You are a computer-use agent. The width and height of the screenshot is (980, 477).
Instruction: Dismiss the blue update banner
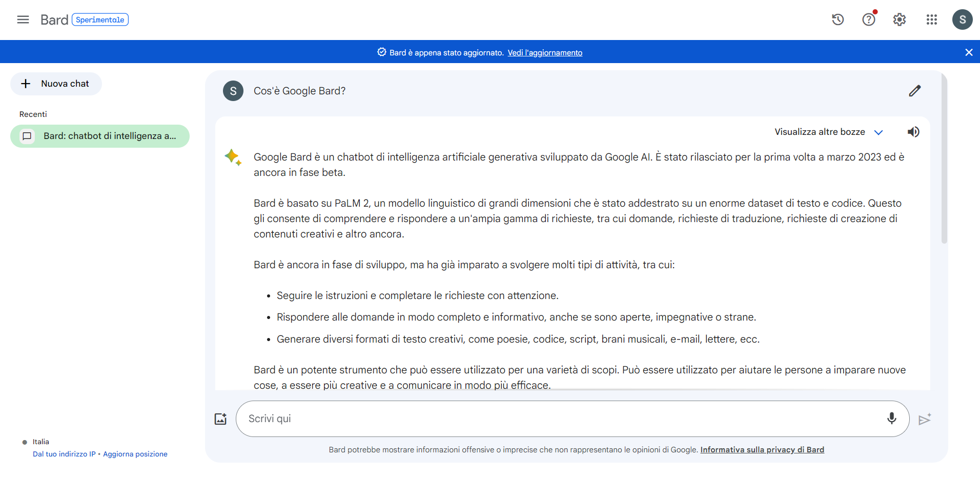click(x=969, y=52)
